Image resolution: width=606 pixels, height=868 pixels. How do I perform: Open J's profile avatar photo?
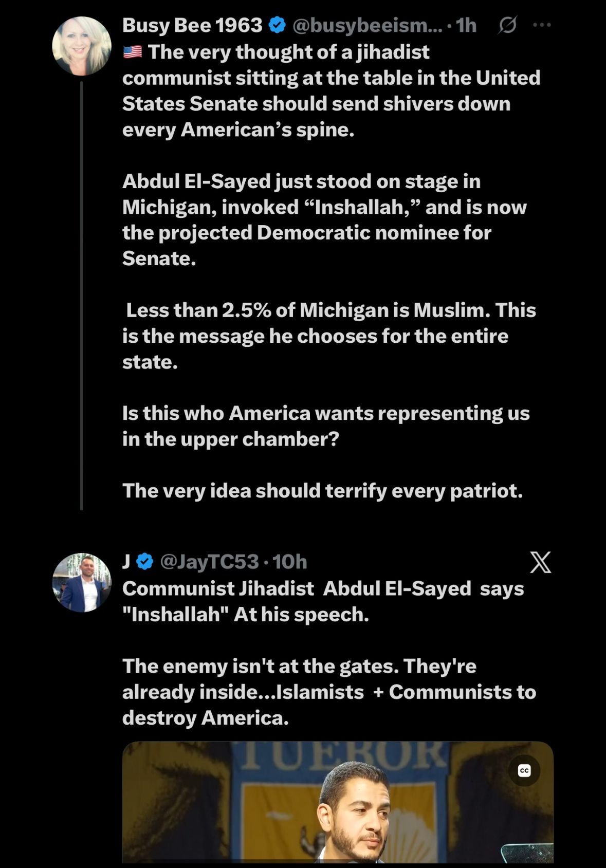(x=82, y=582)
